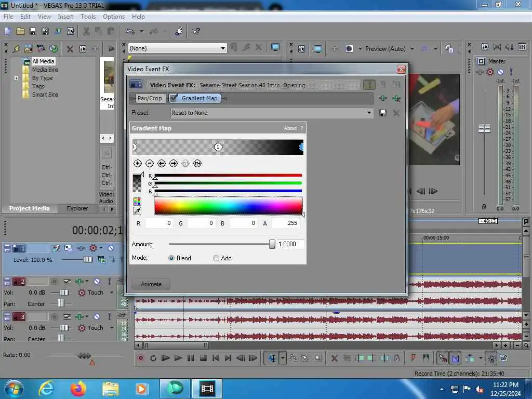This screenshot has height=399, width=532.
Task: Click the red R channel slider
Action: (228, 176)
